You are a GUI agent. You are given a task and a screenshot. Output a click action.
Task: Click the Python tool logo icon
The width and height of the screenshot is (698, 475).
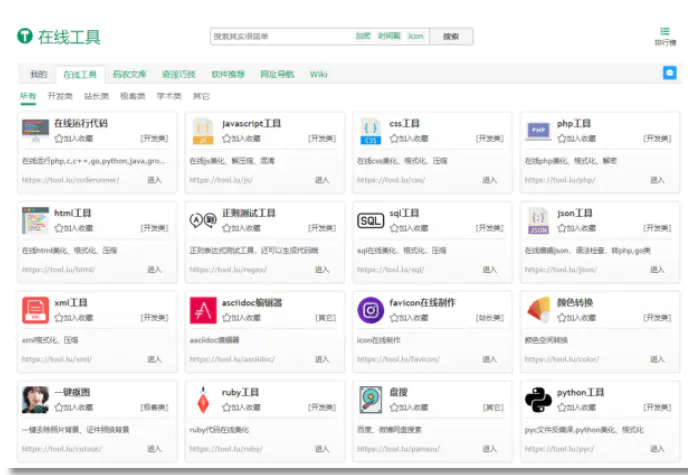[x=538, y=399]
